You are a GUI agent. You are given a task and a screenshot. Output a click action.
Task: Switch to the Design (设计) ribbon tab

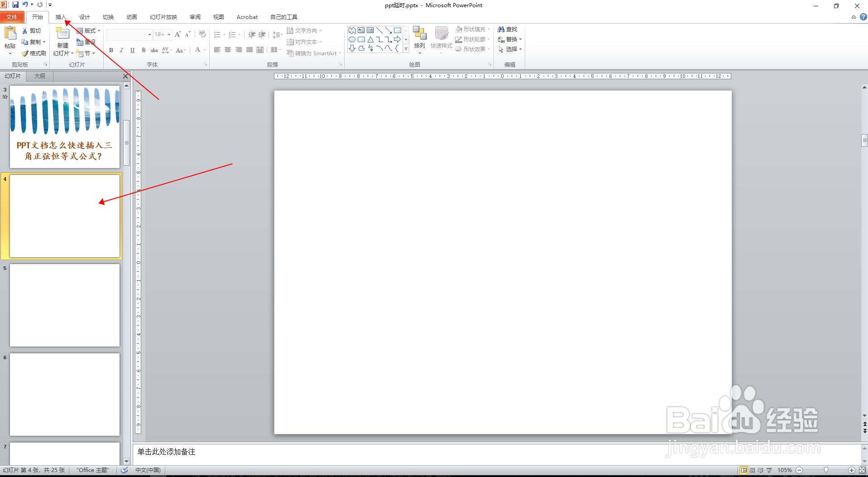click(x=85, y=17)
